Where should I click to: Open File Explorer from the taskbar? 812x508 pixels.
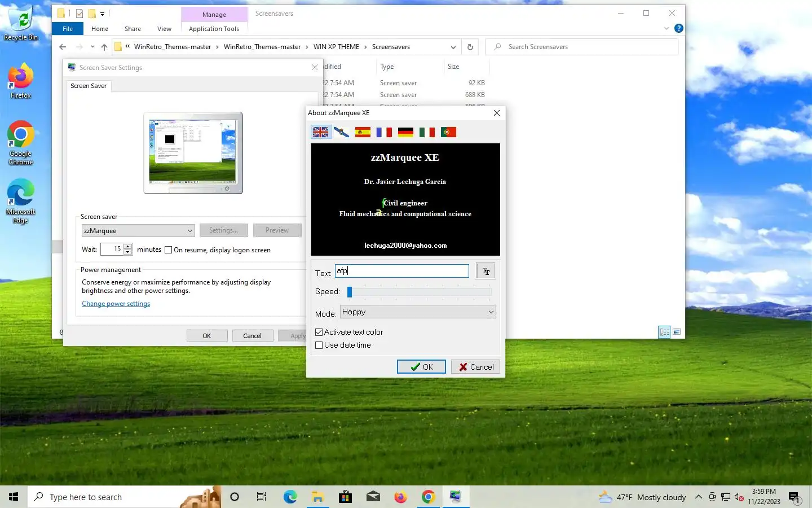coord(317,497)
